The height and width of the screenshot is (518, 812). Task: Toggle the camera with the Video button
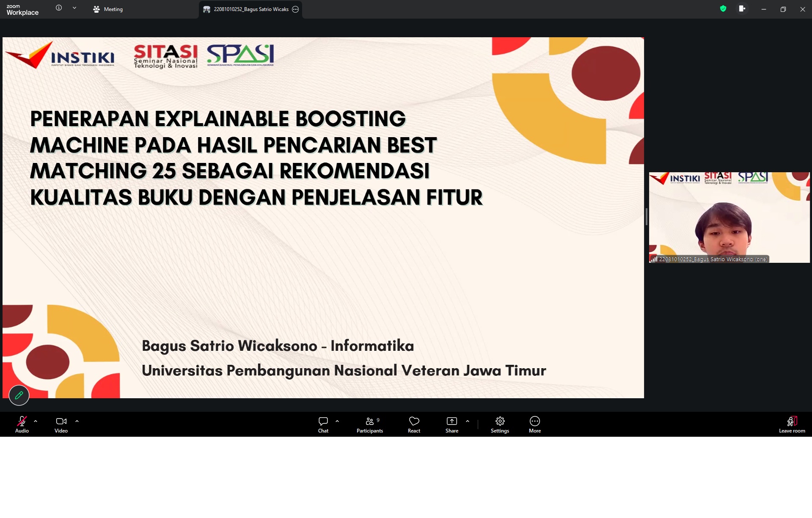(61, 424)
